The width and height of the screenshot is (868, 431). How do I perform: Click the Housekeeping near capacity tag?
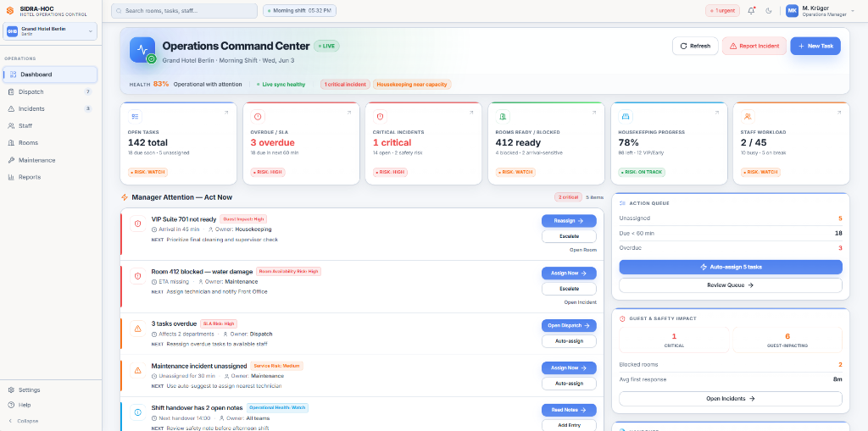413,84
